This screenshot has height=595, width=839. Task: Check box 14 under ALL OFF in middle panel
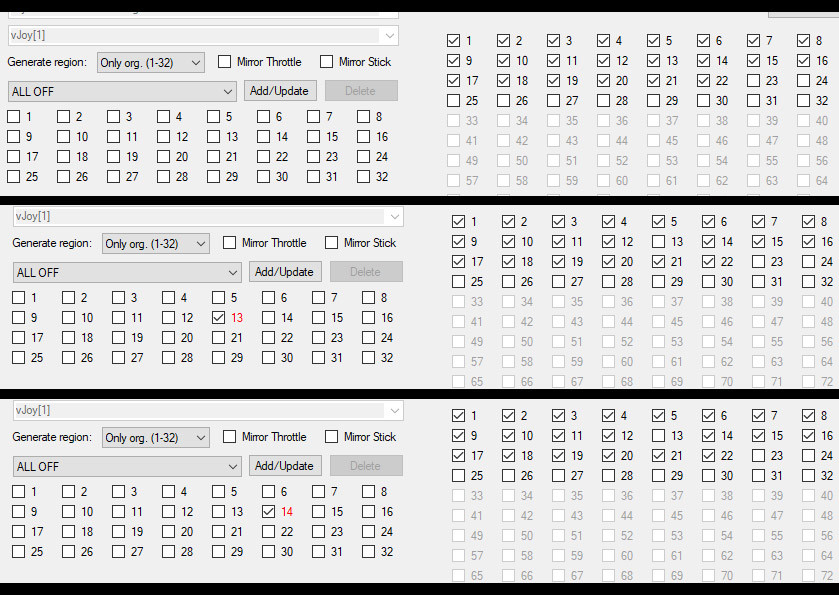click(269, 317)
